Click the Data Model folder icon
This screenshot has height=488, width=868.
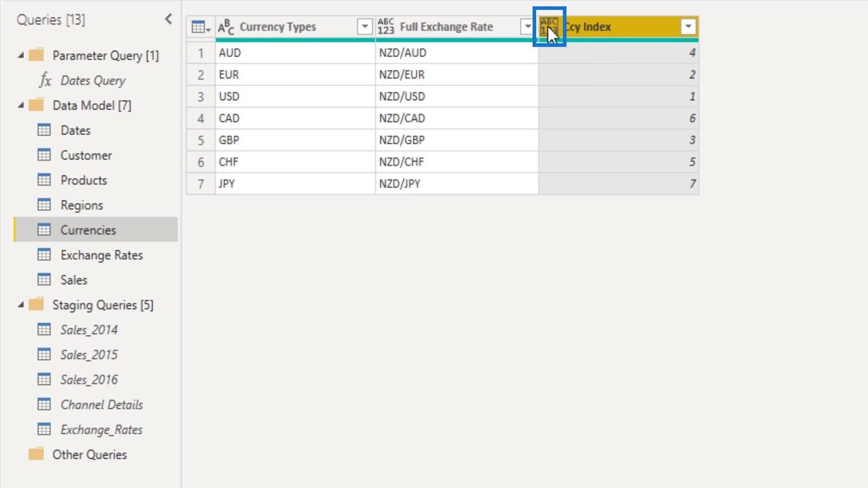36,105
